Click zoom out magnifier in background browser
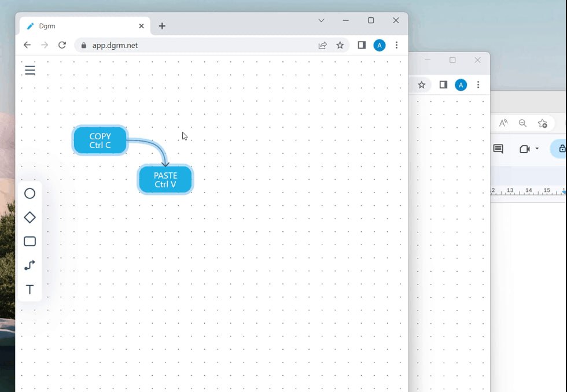The height and width of the screenshot is (392, 567). coord(522,123)
